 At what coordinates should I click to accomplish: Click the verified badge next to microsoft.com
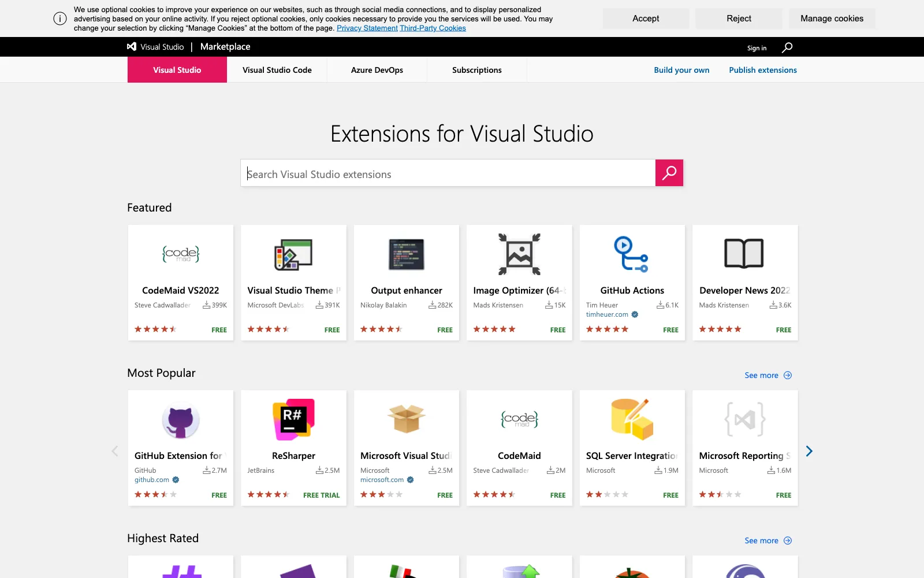pos(410,480)
